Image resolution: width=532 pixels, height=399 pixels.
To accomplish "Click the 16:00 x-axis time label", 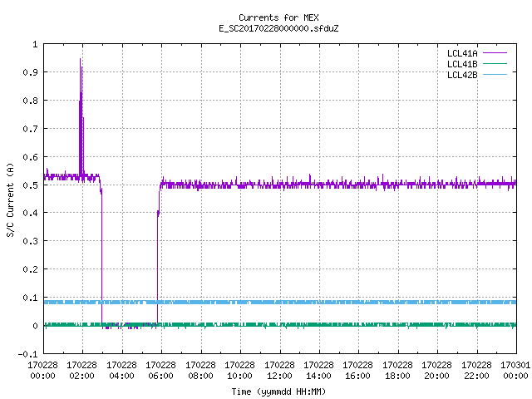I will 358,376.
